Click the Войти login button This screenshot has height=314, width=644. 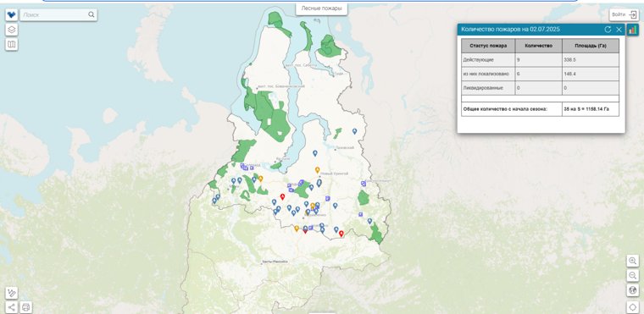pos(624,14)
